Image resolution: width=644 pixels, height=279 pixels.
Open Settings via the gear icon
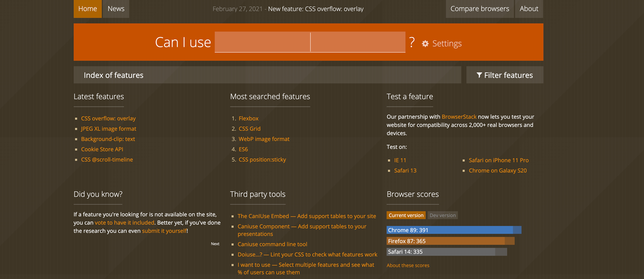(425, 43)
